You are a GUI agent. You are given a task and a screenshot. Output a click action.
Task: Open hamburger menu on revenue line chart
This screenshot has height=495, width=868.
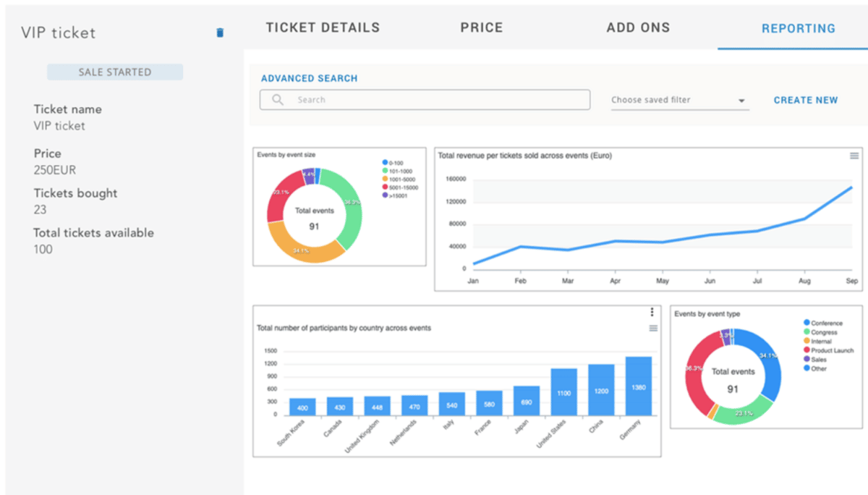click(854, 156)
